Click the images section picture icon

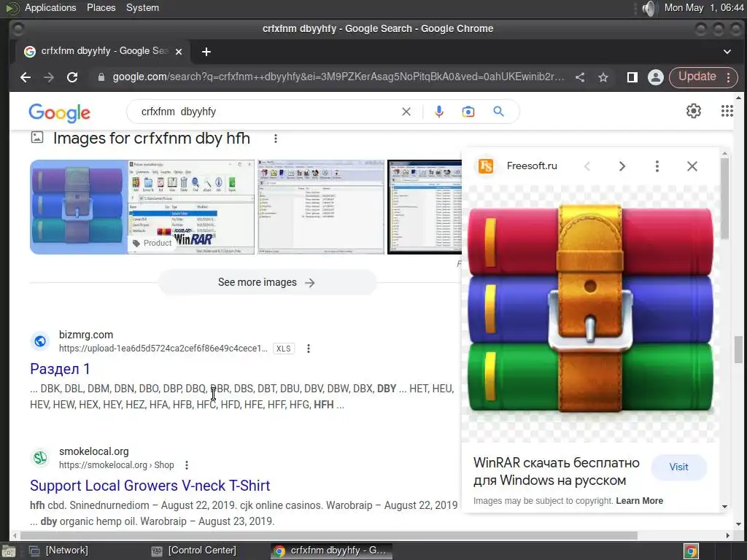37,138
